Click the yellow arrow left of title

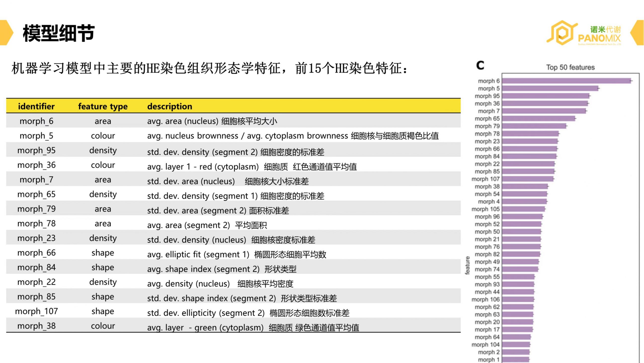coord(6,33)
